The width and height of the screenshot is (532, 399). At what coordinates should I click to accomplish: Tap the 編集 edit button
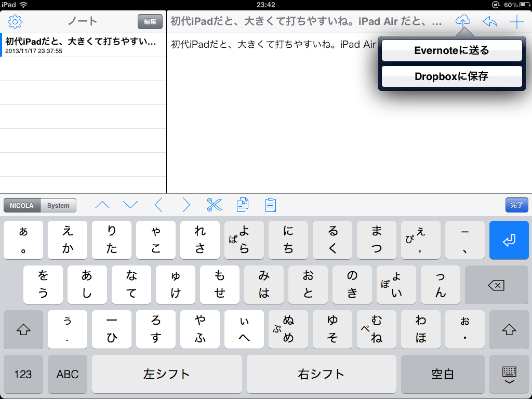[x=150, y=22]
